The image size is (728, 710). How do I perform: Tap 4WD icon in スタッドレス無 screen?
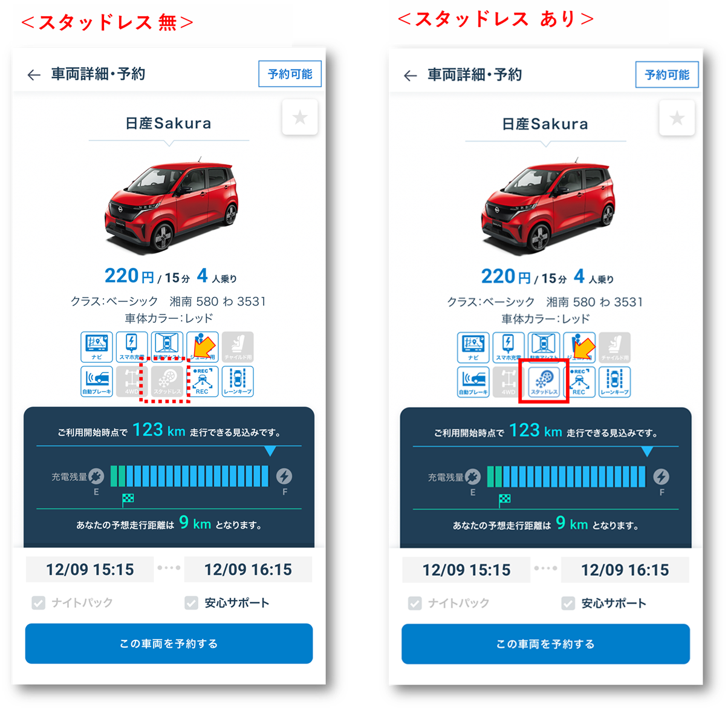point(132,382)
